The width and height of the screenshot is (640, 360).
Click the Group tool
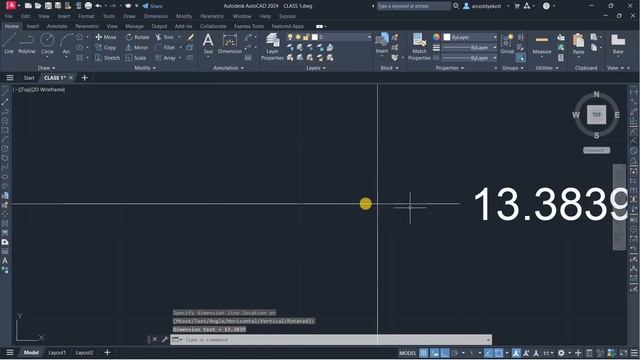(x=507, y=44)
